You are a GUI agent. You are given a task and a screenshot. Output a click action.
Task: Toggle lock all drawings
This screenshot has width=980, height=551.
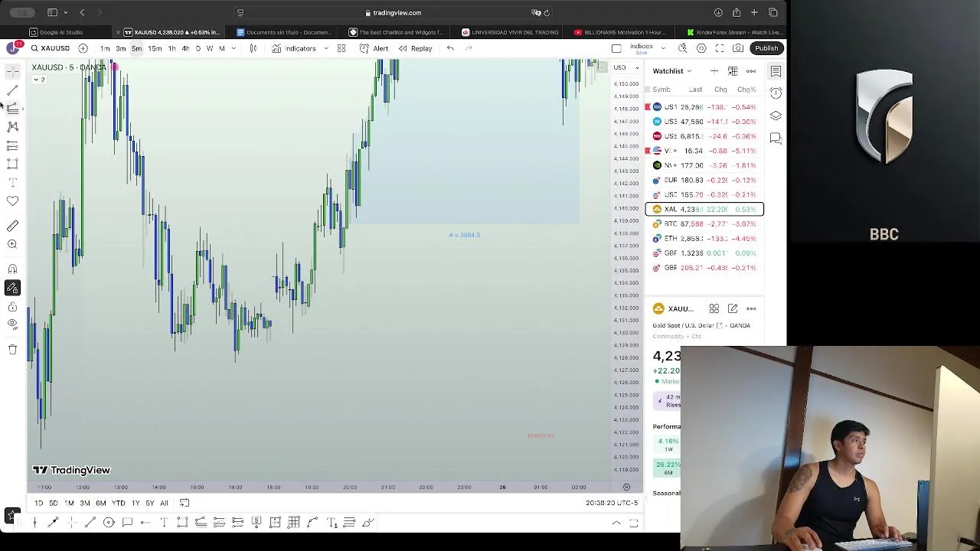[12, 306]
